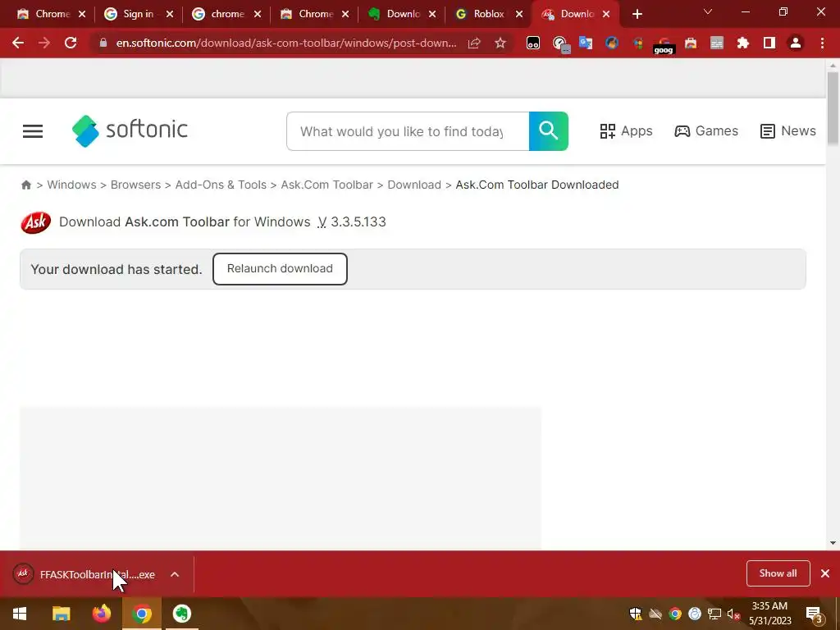Click the scrollbar down arrow

[x=833, y=543]
